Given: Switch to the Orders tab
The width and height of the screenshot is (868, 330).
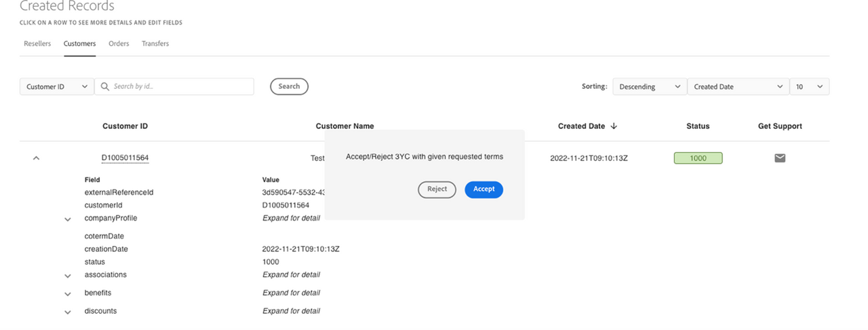Looking at the screenshot, I should click(x=119, y=43).
